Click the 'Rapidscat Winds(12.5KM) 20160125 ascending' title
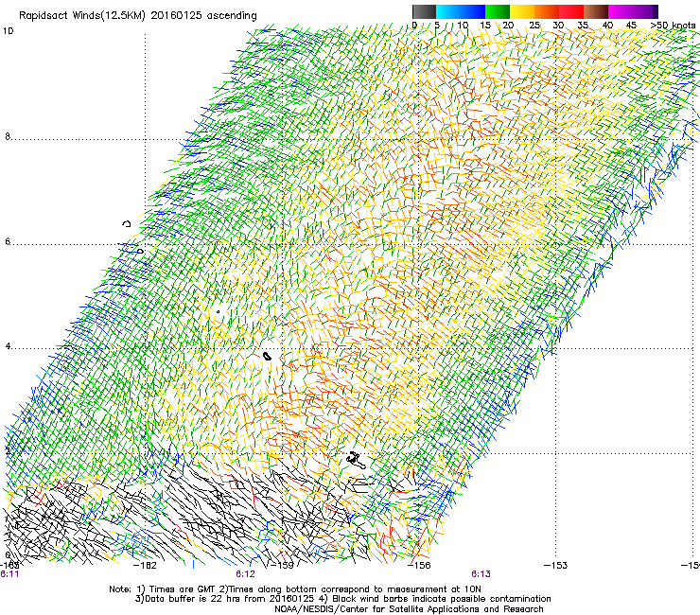Image resolution: width=700 pixels, height=615 pixels. pyautogui.click(x=138, y=16)
